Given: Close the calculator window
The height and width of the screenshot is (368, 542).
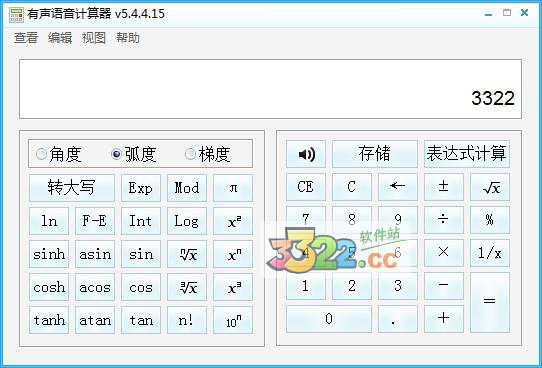Looking at the screenshot, I should click(x=524, y=13).
